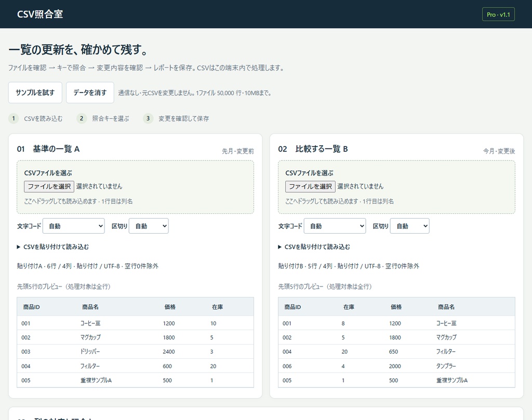Click 先月・変更前 label
The image size is (532, 420).
tap(238, 151)
